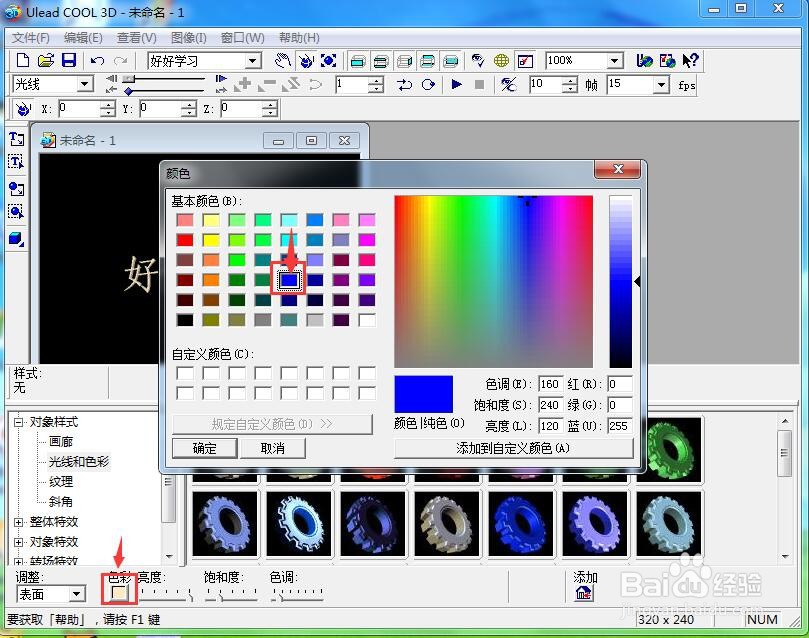The height and width of the screenshot is (638, 809).
Task: Select the Move Object hand tool
Action: [x=282, y=61]
